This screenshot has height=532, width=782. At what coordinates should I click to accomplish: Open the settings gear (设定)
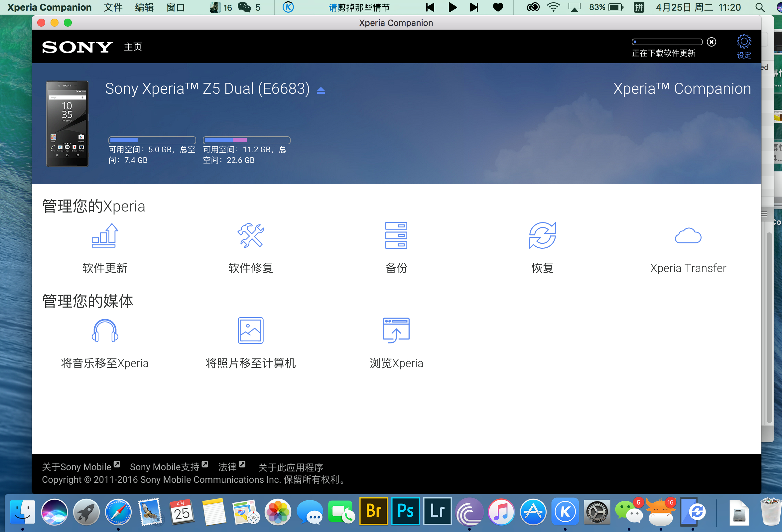[744, 42]
